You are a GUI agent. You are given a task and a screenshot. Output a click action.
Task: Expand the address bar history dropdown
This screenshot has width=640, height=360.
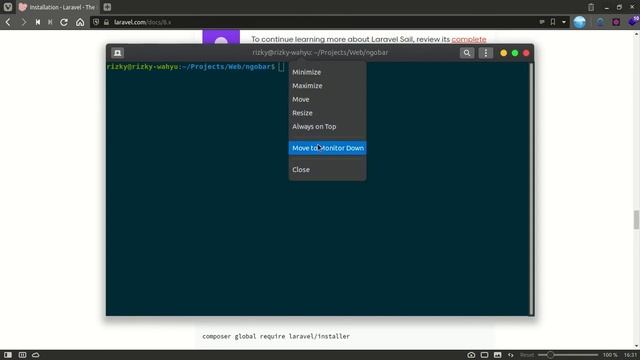564,22
